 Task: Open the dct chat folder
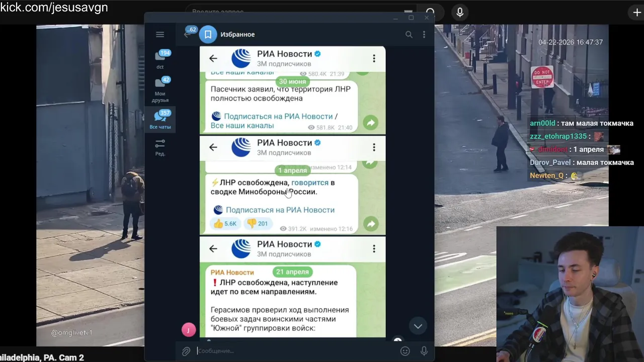[160, 59]
